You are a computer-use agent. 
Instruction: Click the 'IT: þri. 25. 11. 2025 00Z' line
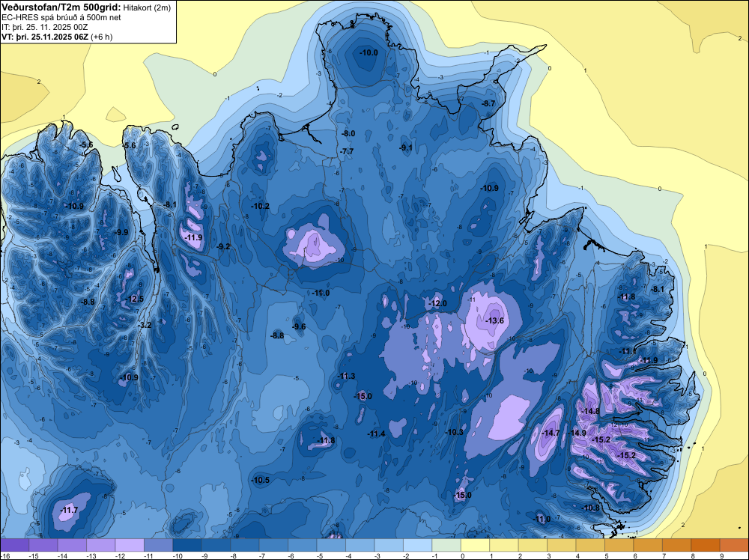[x=45, y=27]
